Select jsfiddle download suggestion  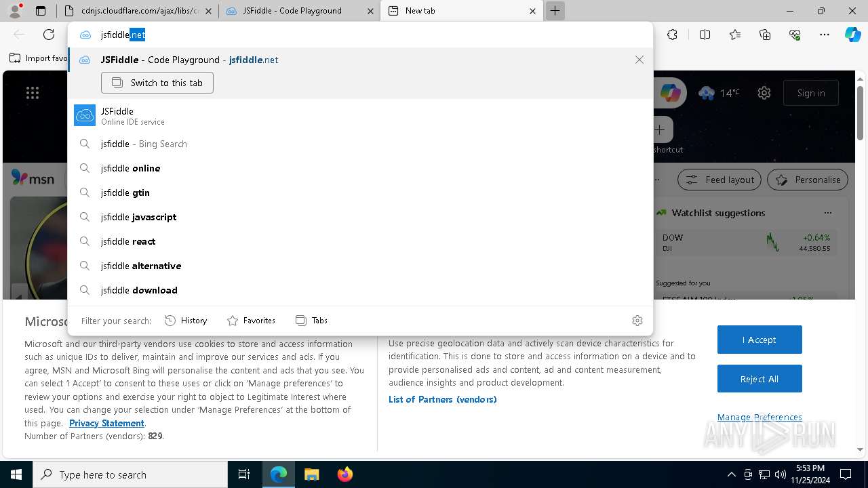(x=360, y=290)
